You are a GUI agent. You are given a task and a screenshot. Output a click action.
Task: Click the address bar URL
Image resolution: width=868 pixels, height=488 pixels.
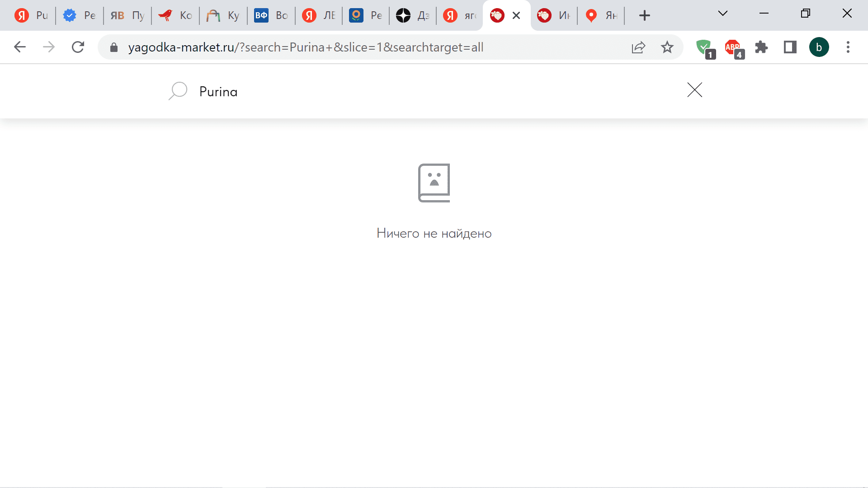[306, 47]
